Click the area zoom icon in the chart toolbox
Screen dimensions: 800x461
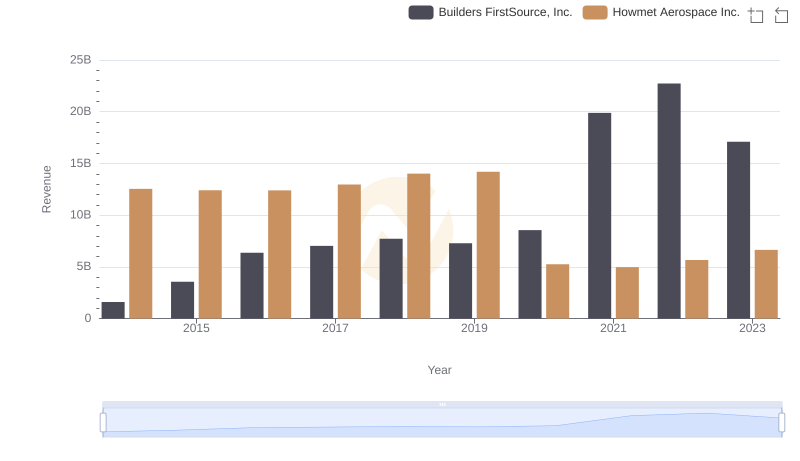coord(756,15)
